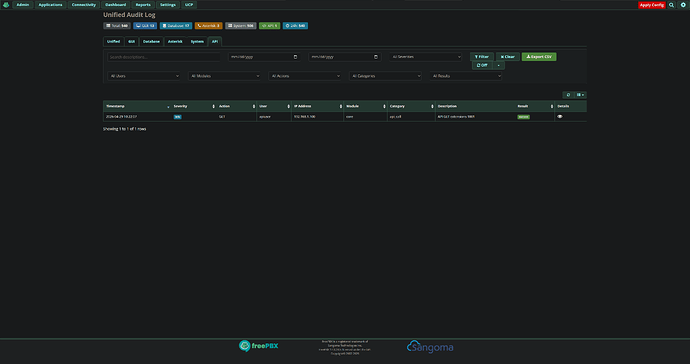690x364 pixels.
Task: Select the API tab
Action: click(x=215, y=42)
